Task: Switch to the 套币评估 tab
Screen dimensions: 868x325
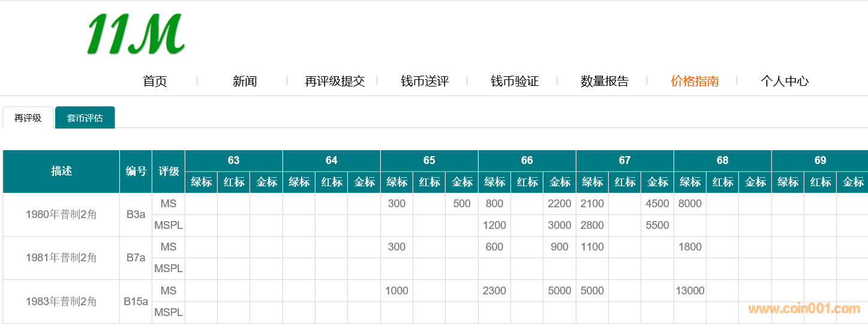Action: pos(85,118)
